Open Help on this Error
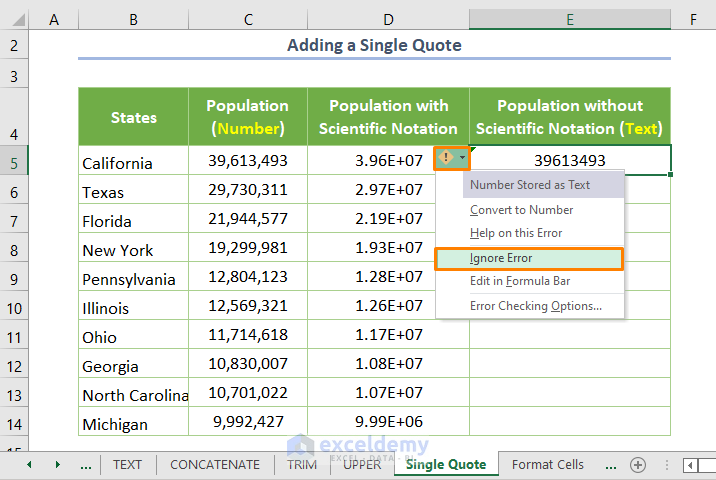 click(516, 233)
